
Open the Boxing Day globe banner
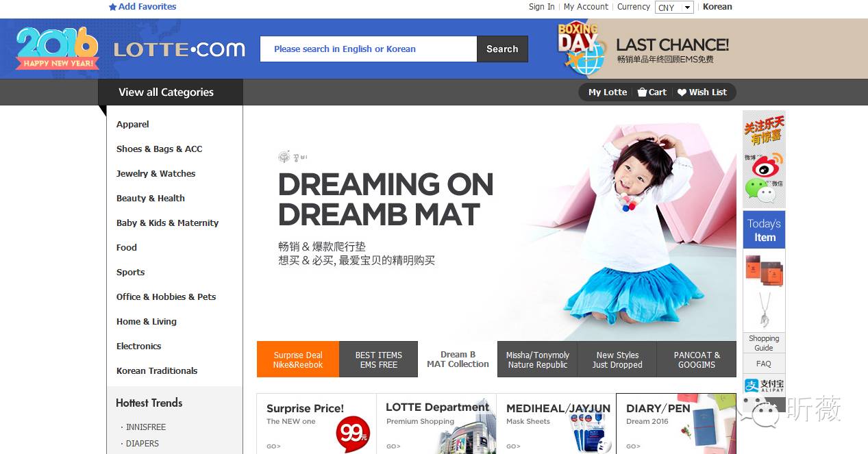pos(582,48)
